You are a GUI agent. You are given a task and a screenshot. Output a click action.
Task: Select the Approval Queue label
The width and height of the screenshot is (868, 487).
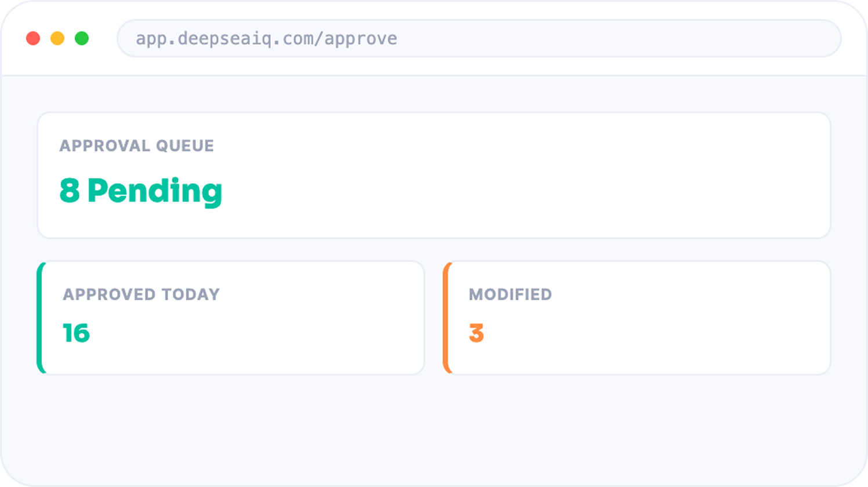(x=137, y=146)
